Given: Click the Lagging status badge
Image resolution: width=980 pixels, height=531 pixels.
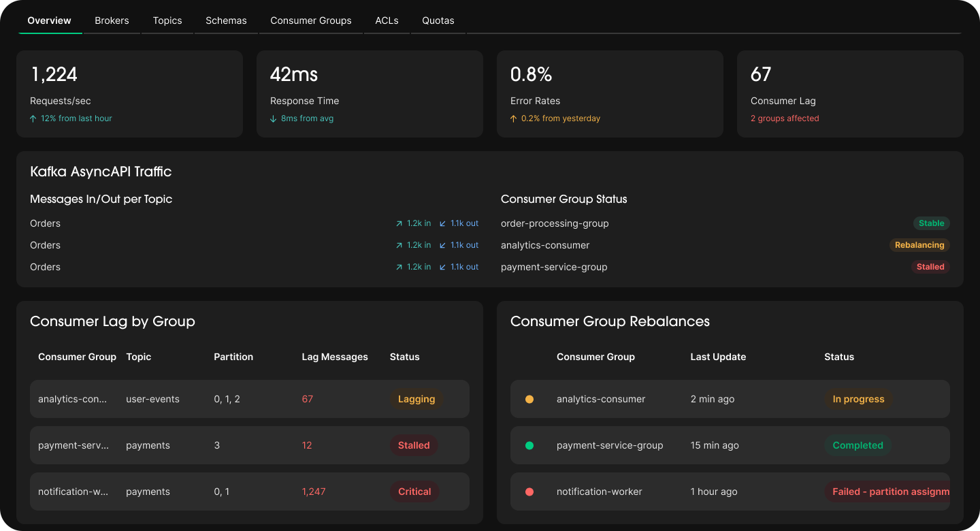Looking at the screenshot, I should 416,399.
